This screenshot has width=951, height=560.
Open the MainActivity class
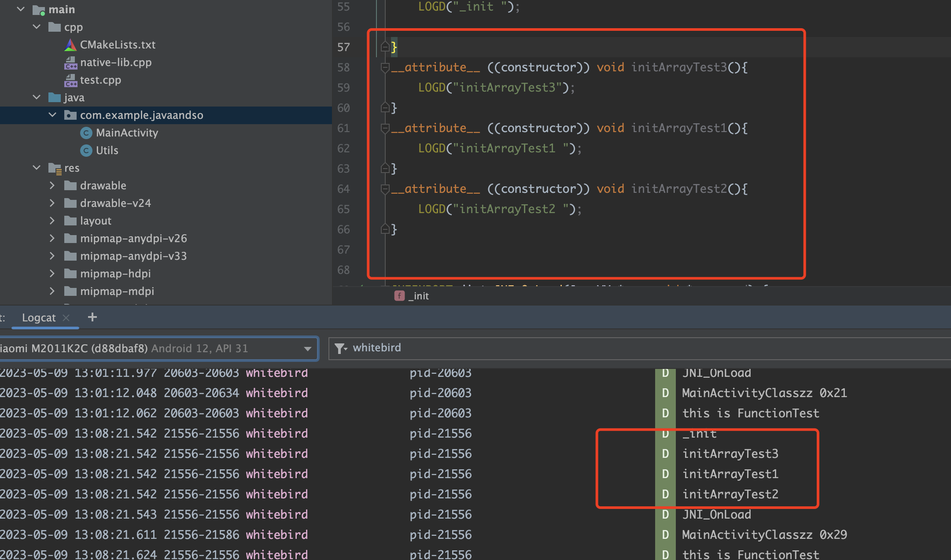click(127, 133)
